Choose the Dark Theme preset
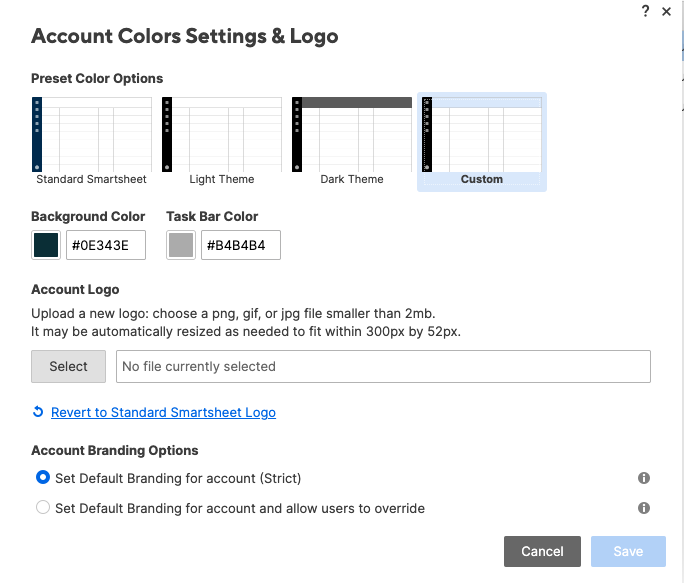684x583 pixels. click(x=352, y=141)
